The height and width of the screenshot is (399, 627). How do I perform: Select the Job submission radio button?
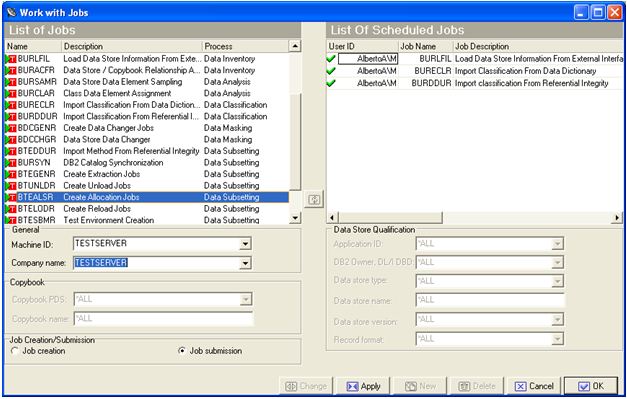pos(182,351)
